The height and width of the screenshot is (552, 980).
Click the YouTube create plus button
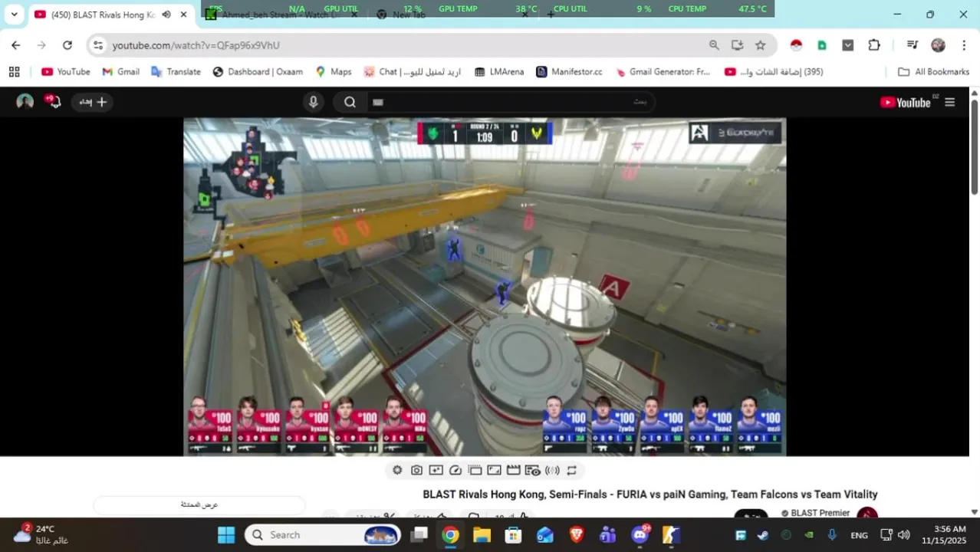point(93,102)
